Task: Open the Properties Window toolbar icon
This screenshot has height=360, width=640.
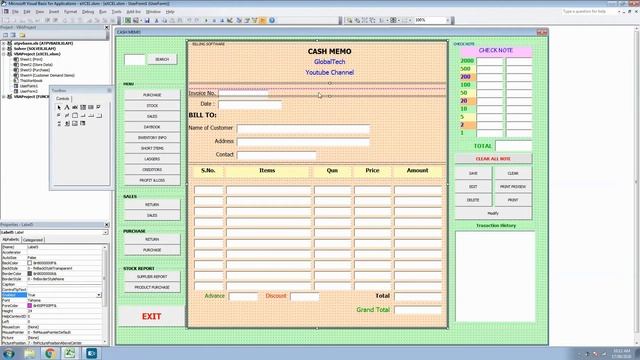Action: point(247,20)
